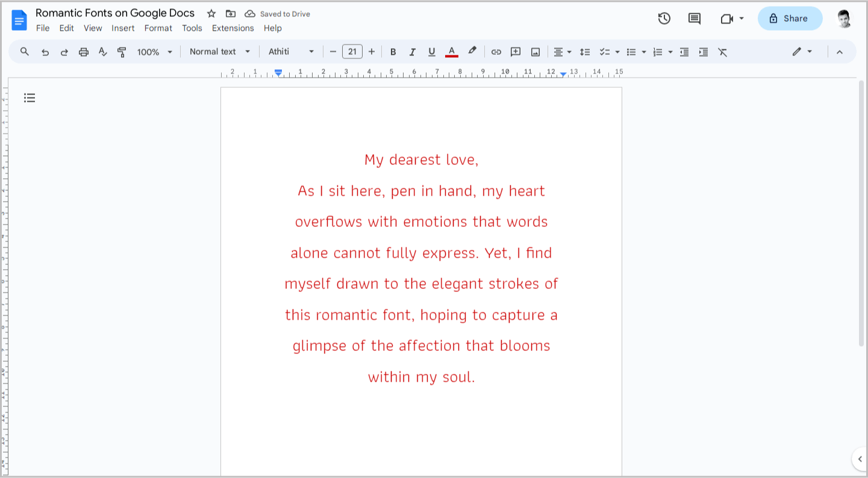The width and height of the screenshot is (868, 478).
Task: Open the View menu
Action: point(93,28)
